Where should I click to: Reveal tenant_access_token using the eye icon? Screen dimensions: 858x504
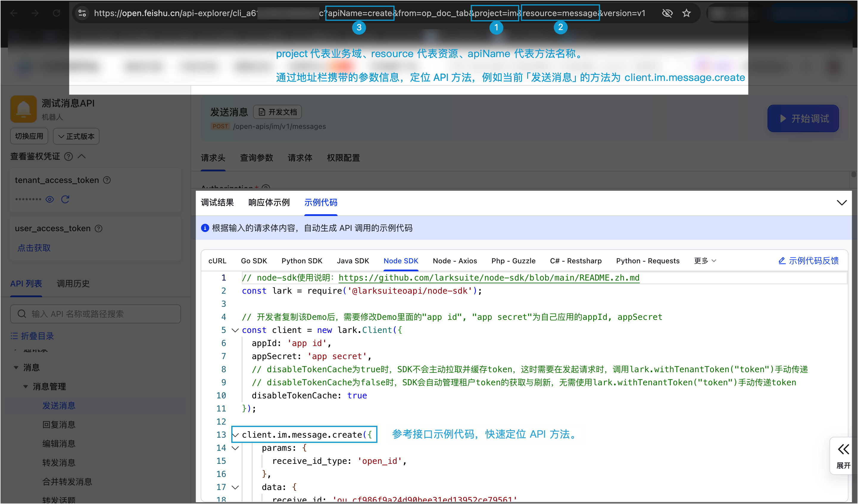(50, 199)
